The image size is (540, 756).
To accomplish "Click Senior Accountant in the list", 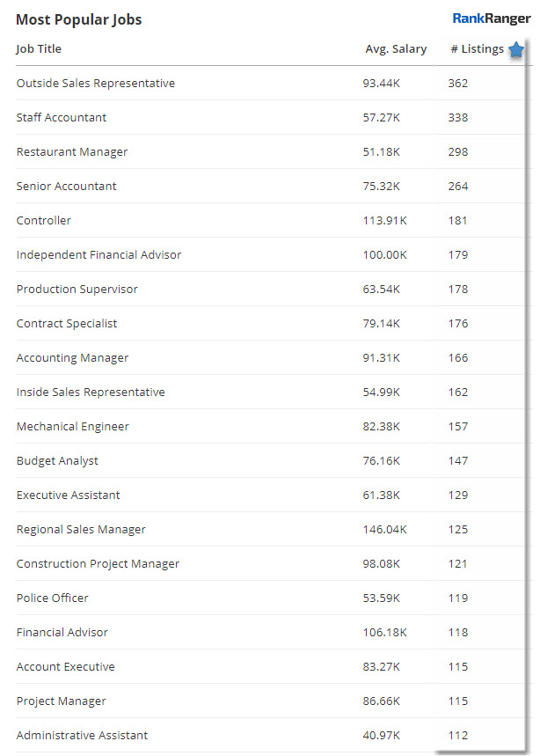I will click(67, 187).
